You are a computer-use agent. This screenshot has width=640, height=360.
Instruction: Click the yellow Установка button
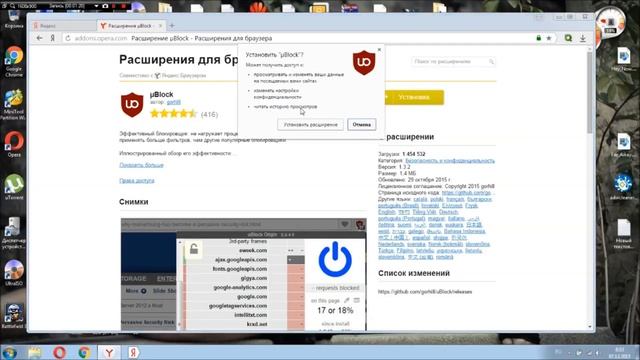413,97
